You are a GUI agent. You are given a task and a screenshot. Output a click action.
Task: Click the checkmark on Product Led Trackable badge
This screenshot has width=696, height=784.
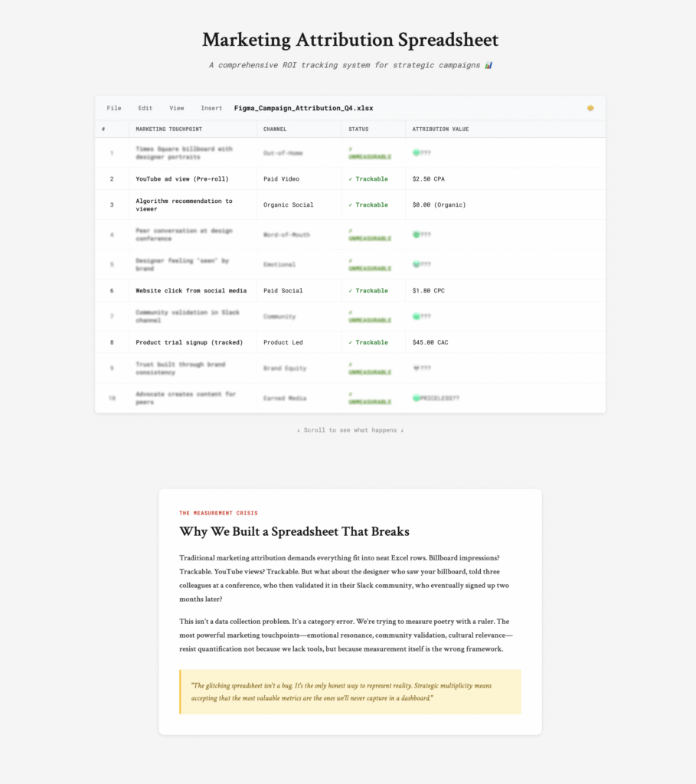coord(351,342)
